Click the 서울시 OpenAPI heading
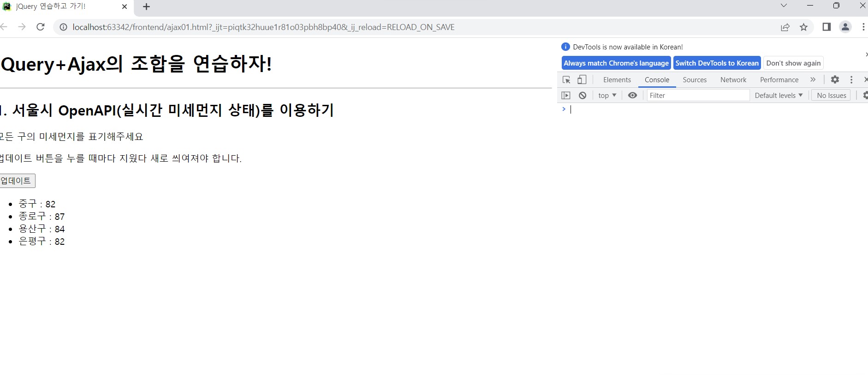This screenshot has height=375, width=868. (167, 110)
